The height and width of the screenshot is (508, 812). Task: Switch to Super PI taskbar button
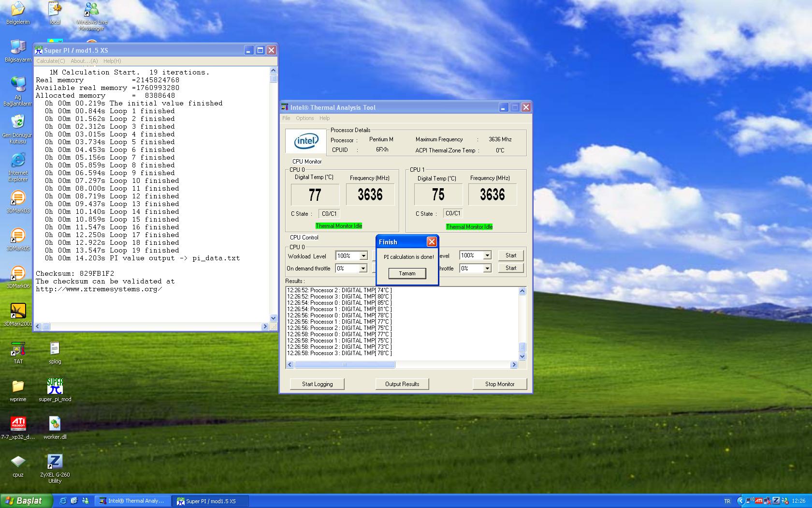point(211,501)
